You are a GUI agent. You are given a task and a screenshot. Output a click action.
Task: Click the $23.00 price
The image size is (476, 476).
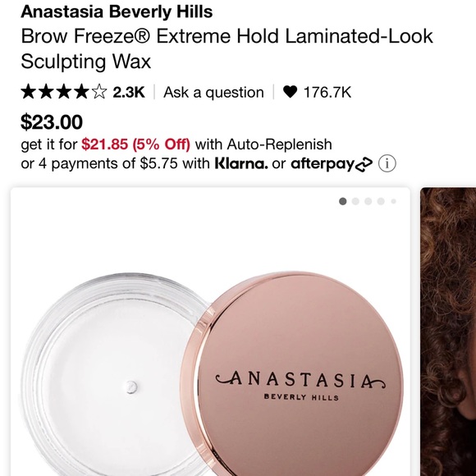click(x=52, y=122)
